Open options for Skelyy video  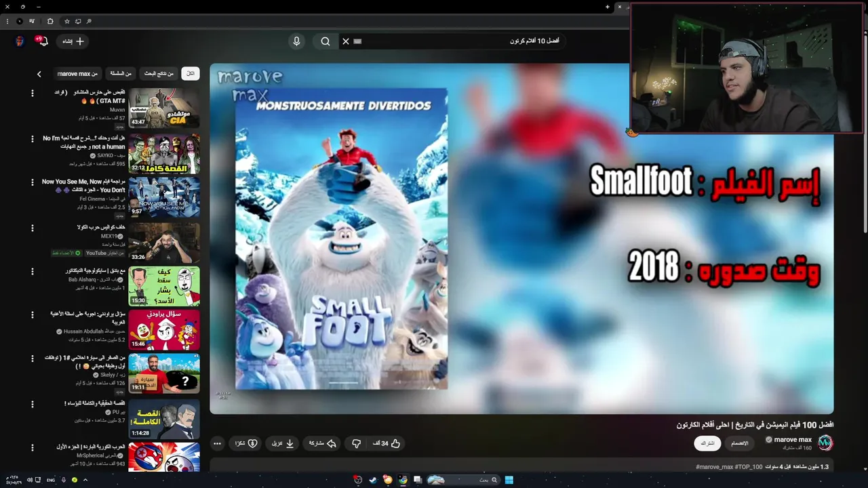pos(32,359)
